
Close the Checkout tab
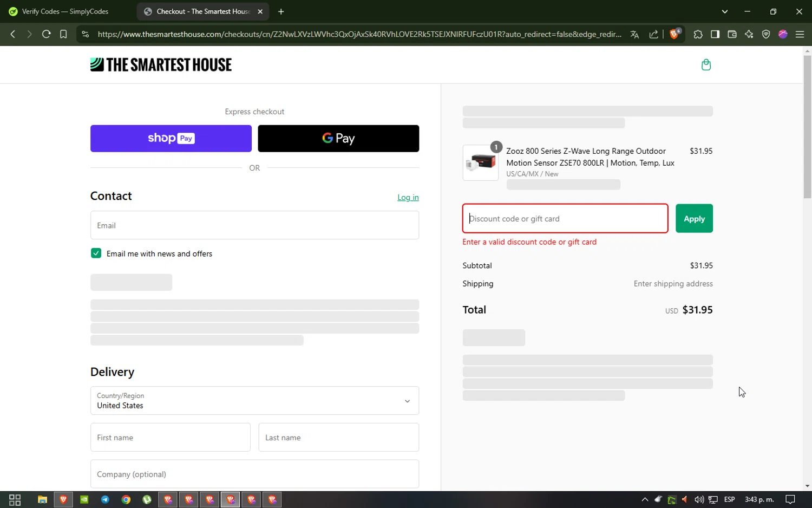[260, 11]
